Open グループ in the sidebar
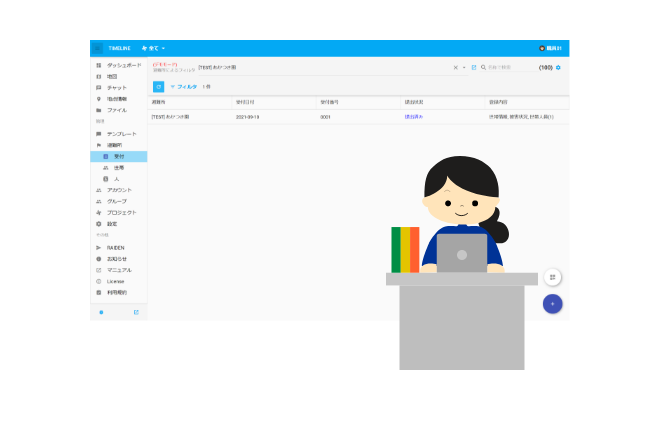The height and width of the screenshot is (428, 660). coord(117,202)
